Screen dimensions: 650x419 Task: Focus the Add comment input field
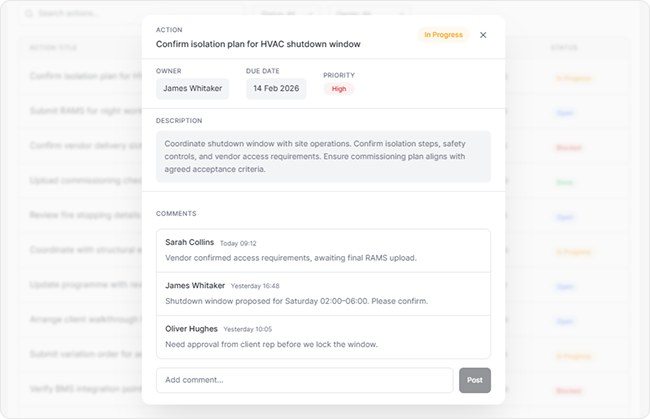click(304, 380)
